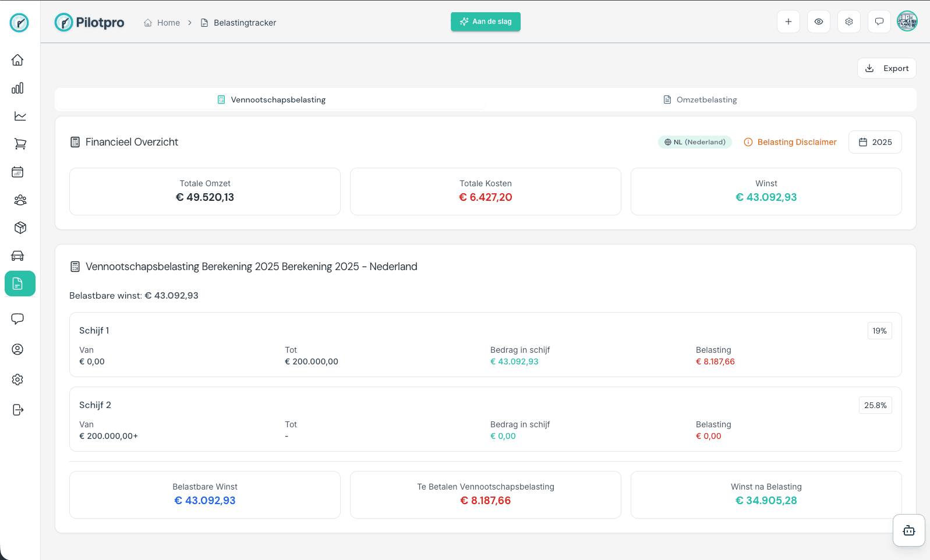Open the shopping cart sidebar icon
Screen dimensions: 930x560
pyautogui.click(x=20, y=144)
